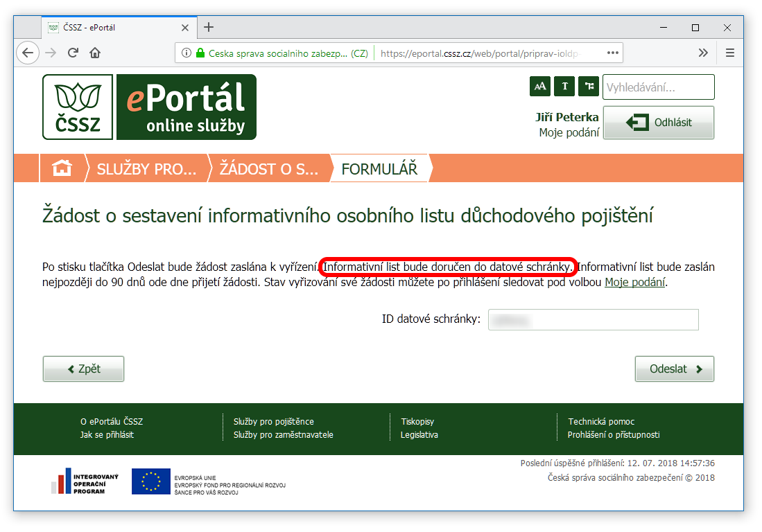This screenshot has width=762, height=532.
Task: Click the Integrovaný operační program logo
Action: click(85, 481)
